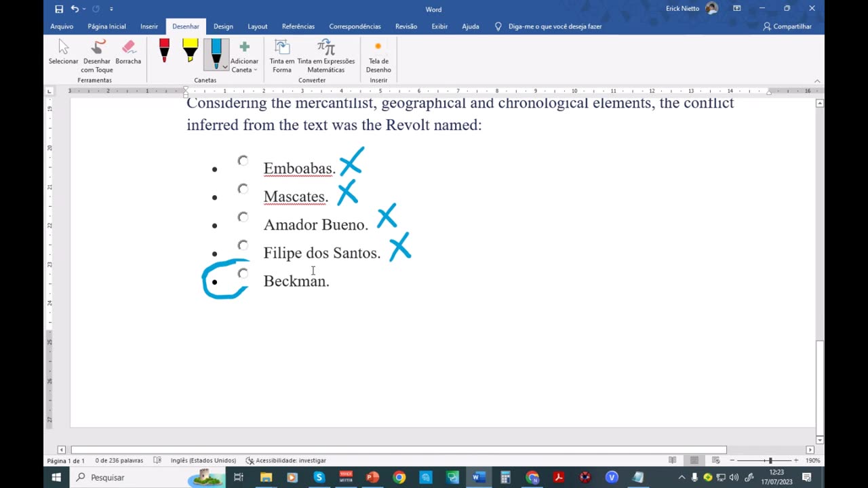The image size is (868, 488).
Task: Select the Filipe dos Santos option
Action: click(x=243, y=245)
